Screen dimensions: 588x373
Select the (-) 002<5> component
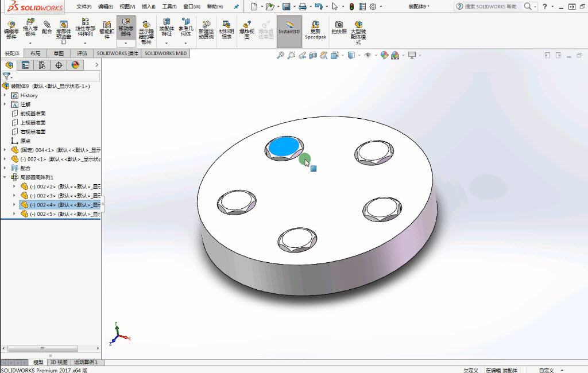60,213
